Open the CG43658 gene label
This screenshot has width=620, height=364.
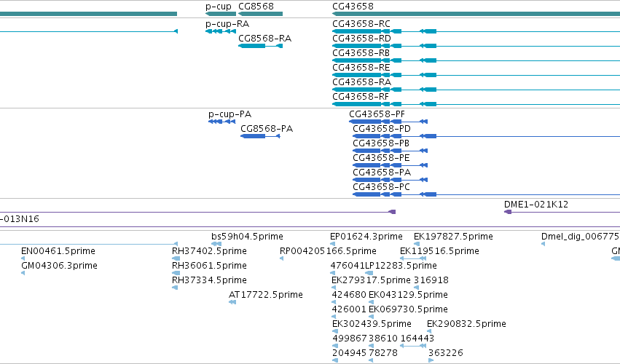click(353, 7)
